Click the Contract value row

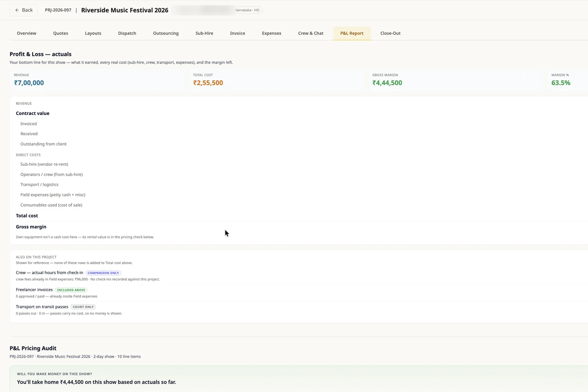302,114
